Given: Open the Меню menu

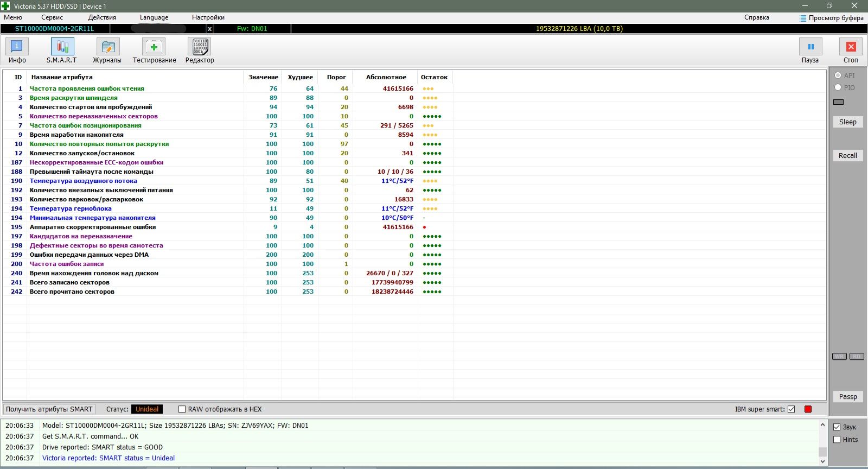Looking at the screenshot, I should [x=13, y=17].
